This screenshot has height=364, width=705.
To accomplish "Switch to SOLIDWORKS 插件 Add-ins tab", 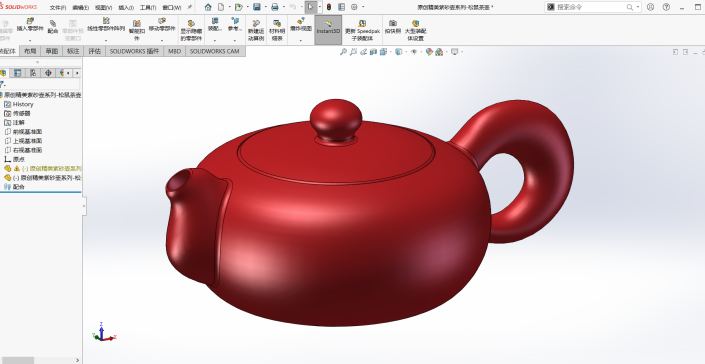I will click(134, 51).
